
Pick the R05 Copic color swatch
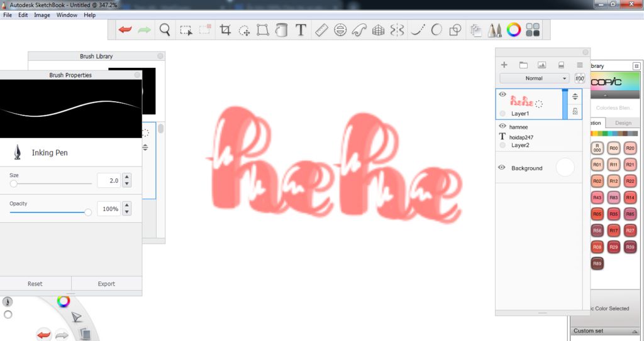pos(597,214)
